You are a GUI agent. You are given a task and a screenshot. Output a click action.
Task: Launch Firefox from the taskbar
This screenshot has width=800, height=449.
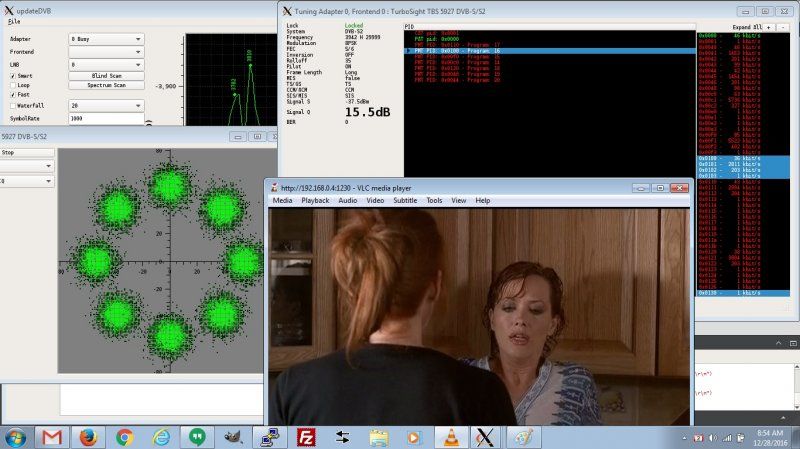tap(88, 438)
